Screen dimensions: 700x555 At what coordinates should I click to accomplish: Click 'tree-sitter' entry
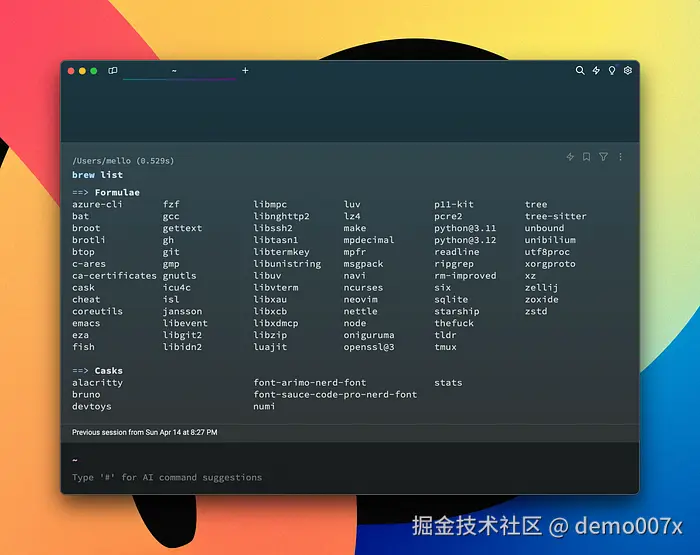click(556, 216)
